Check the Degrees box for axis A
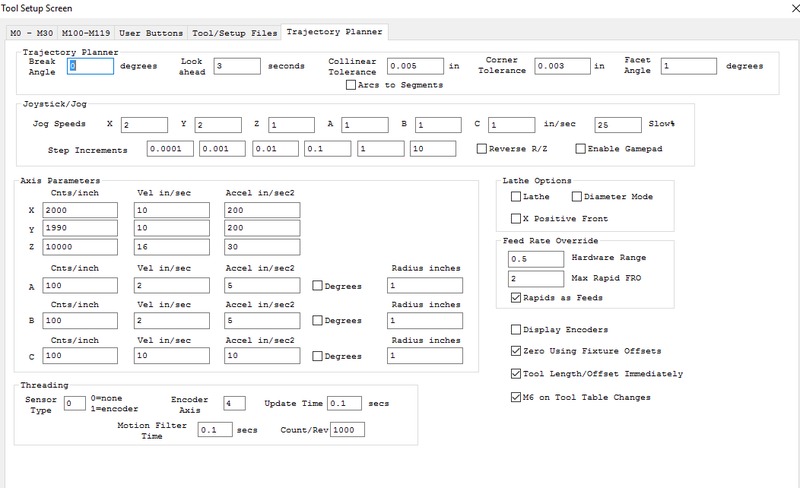Image resolution: width=800 pixels, height=488 pixels. (319, 285)
